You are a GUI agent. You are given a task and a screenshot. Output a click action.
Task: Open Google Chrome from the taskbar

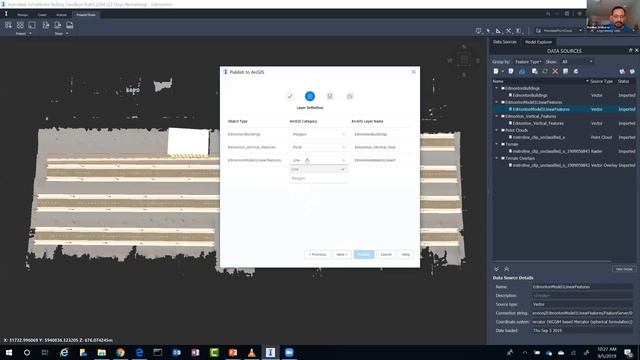(x=120, y=352)
